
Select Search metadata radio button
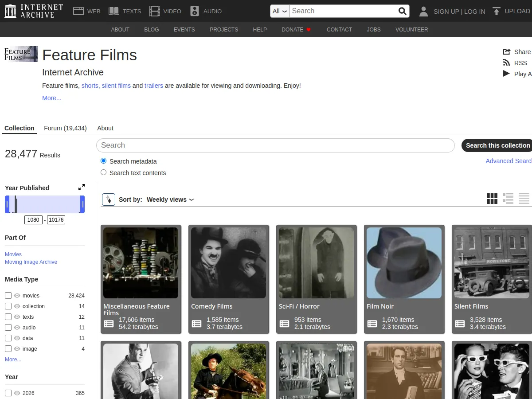[x=104, y=161]
